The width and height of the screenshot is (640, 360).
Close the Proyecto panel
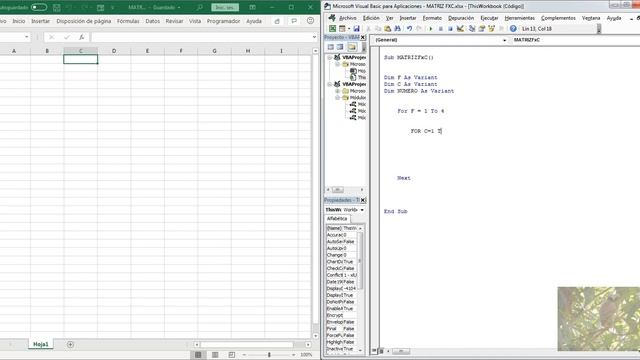point(363,37)
